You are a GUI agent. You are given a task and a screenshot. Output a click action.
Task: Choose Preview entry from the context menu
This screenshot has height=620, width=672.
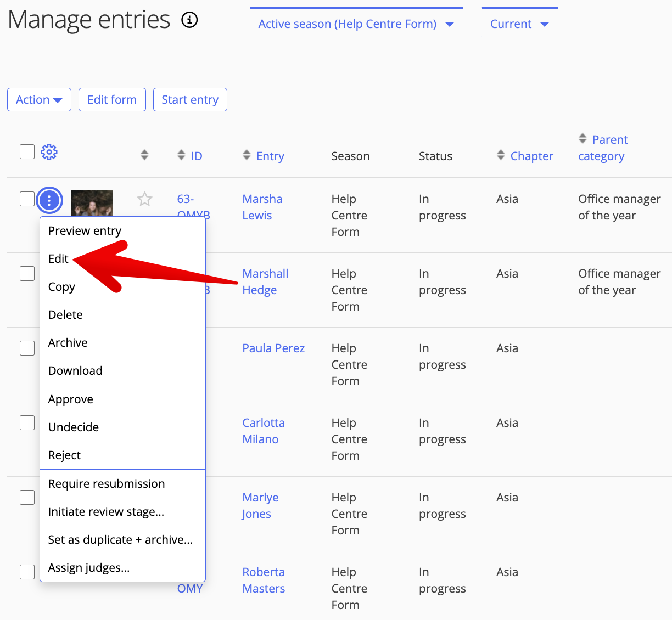click(x=122, y=231)
